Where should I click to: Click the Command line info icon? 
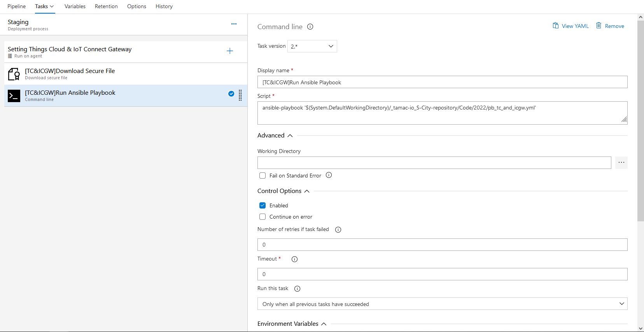click(310, 27)
